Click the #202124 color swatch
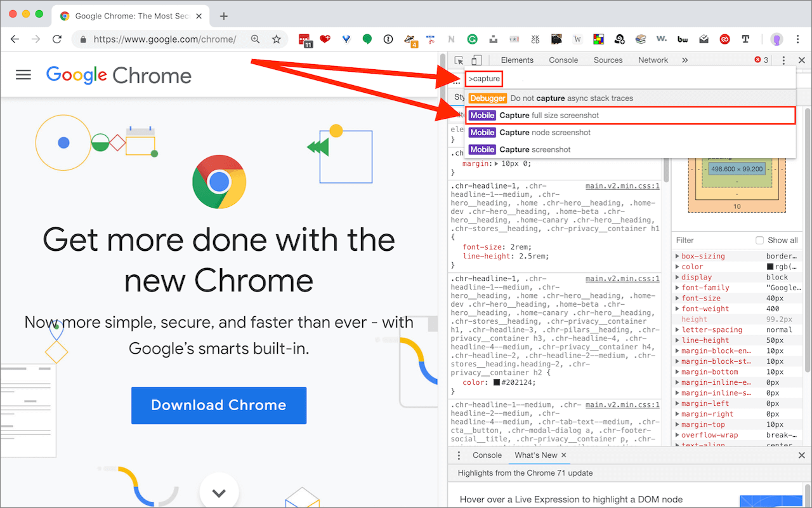 [497, 383]
